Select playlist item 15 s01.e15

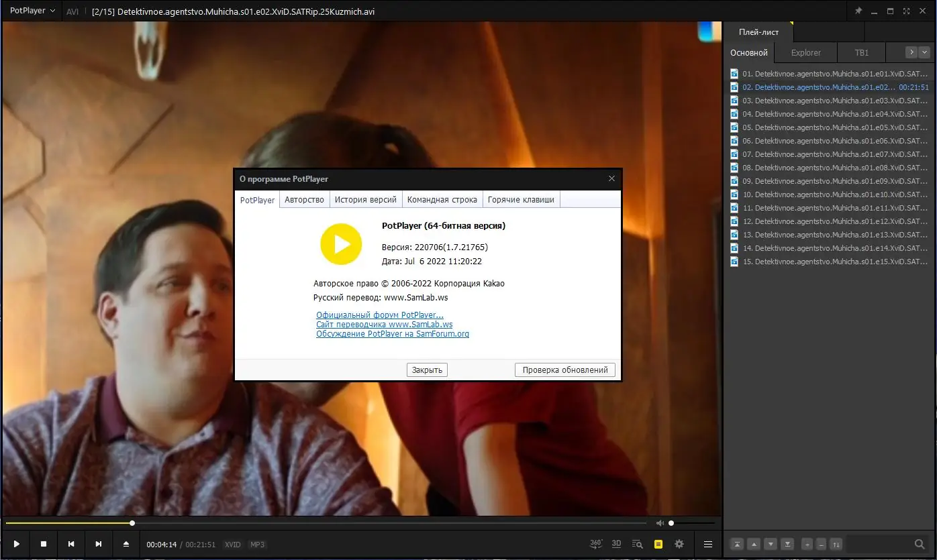tap(830, 262)
